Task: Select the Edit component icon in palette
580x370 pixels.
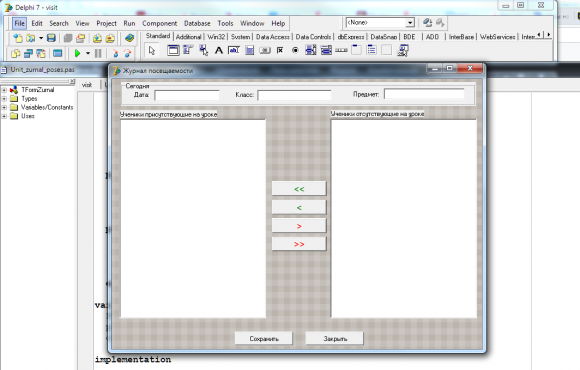Action: tap(234, 50)
